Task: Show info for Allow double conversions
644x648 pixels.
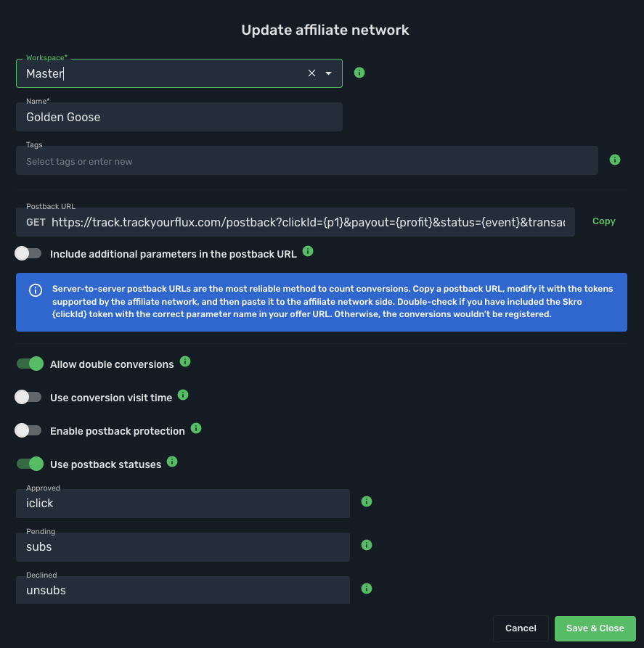Action: coord(185,361)
